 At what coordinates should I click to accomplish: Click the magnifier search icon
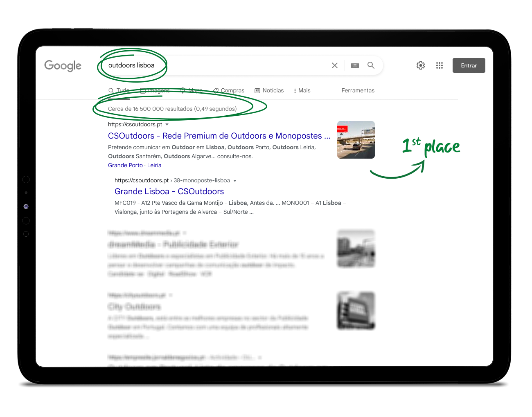[371, 65]
